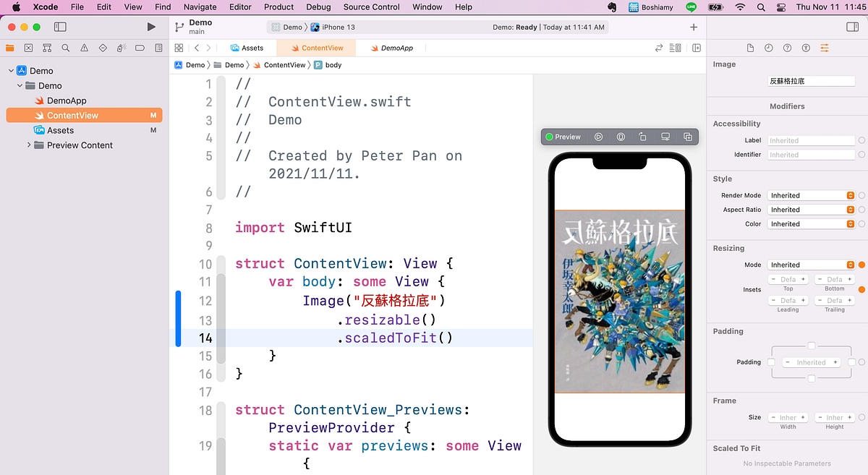Open the Aspect Ratio dropdown
The height and width of the screenshot is (475, 868).
click(x=811, y=209)
